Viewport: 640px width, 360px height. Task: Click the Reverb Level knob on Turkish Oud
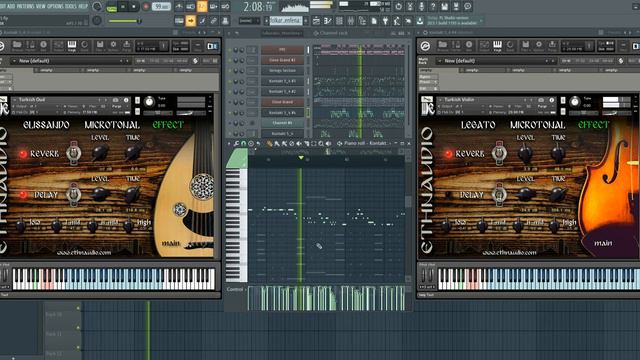coord(99,153)
